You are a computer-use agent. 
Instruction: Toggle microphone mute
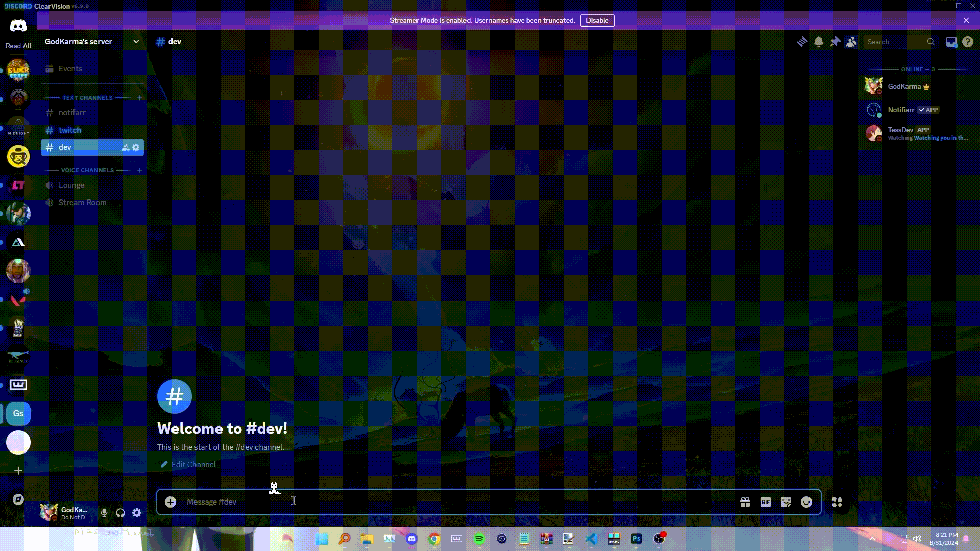point(104,513)
